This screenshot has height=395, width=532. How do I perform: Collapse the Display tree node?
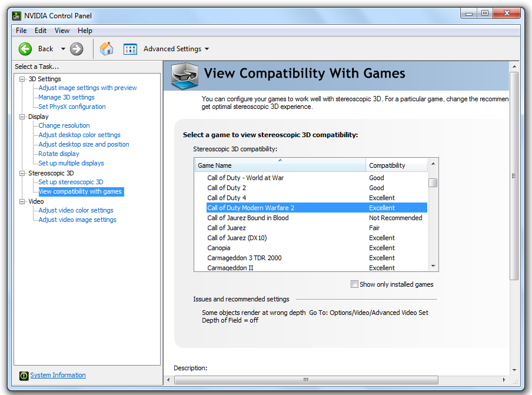pos(22,117)
